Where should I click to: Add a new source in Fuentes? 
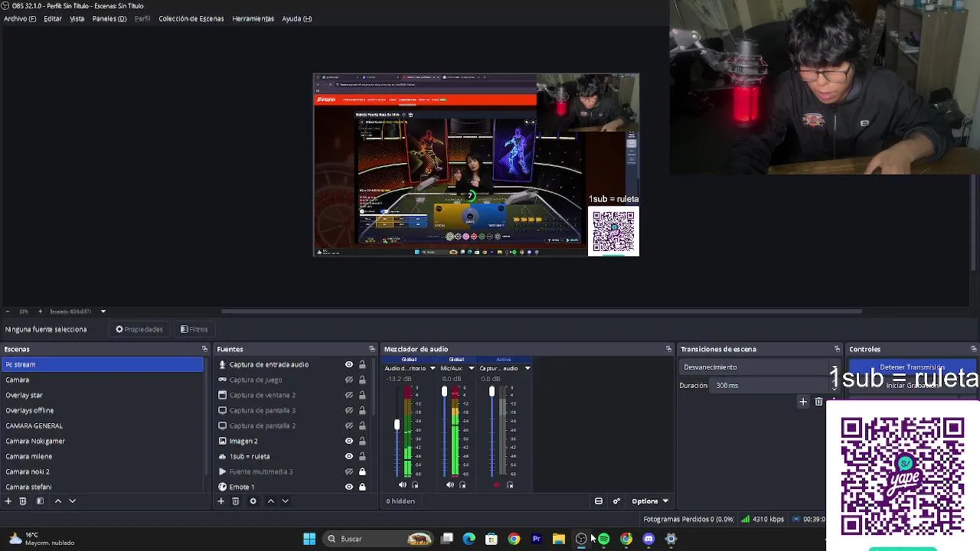coord(220,501)
